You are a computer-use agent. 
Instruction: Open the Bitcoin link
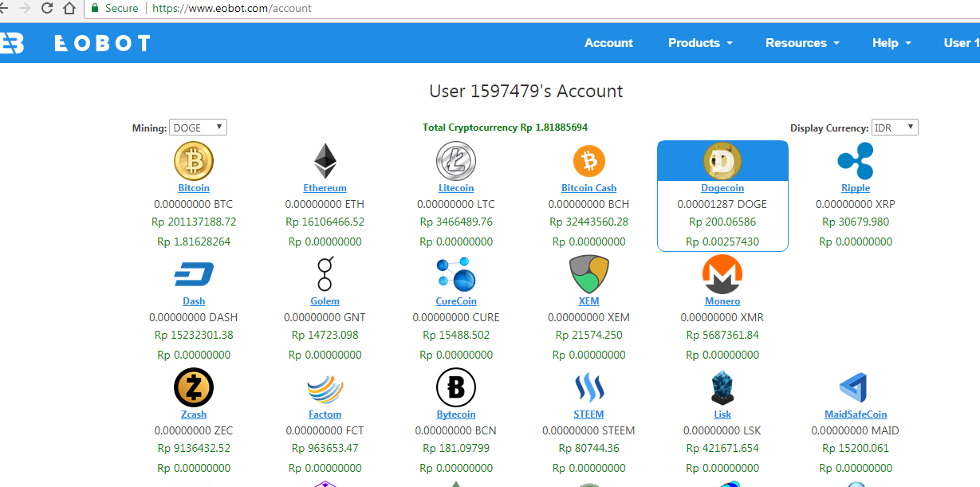point(194,188)
